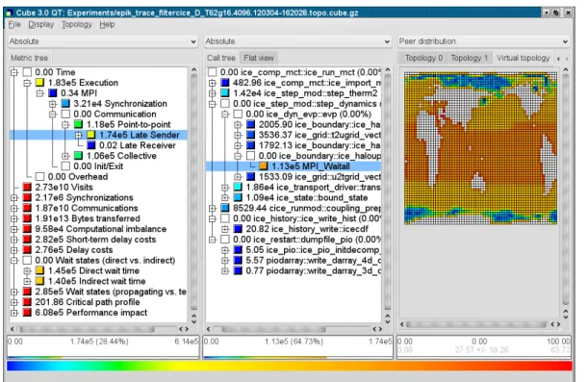Collapse the ice_dyn_evp::evp call node
588x382 pixels.
225,114
